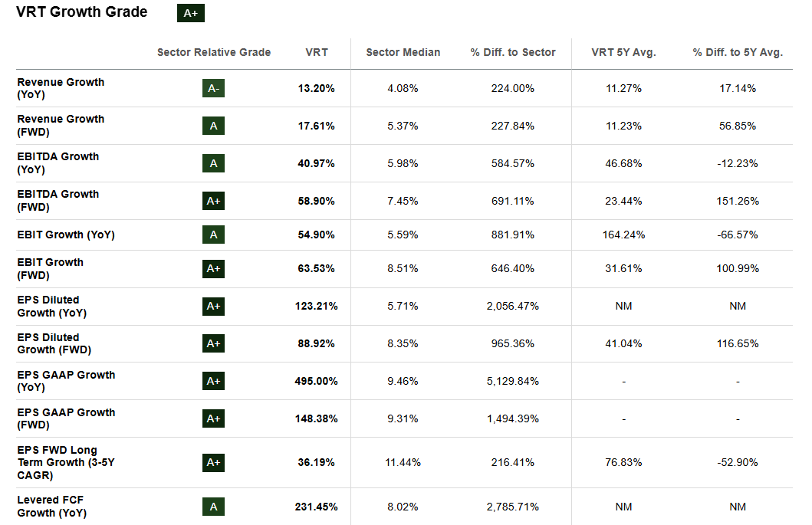
Task: Click the VRT 5Y Avg. column header
Action: point(623,52)
